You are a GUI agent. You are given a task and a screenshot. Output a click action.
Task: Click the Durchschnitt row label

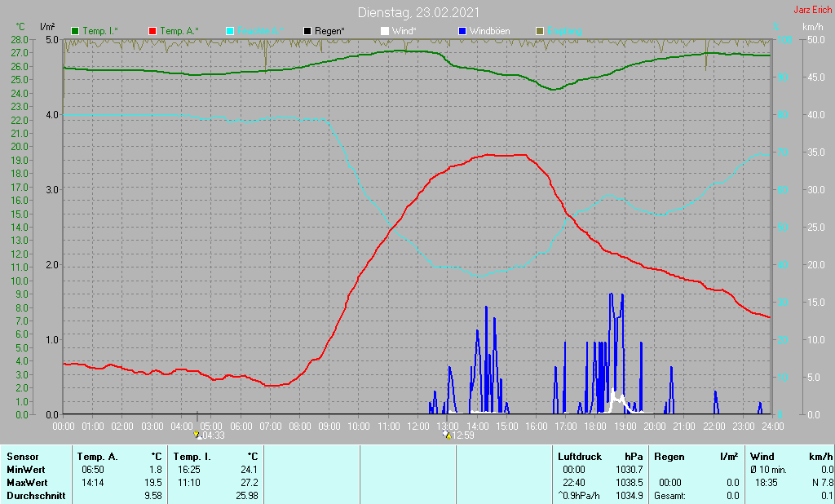click(36, 496)
